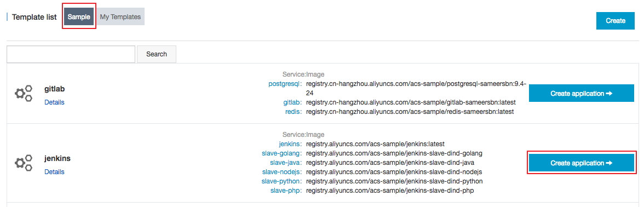Click the Create button
The image size is (644, 207).
[616, 21]
